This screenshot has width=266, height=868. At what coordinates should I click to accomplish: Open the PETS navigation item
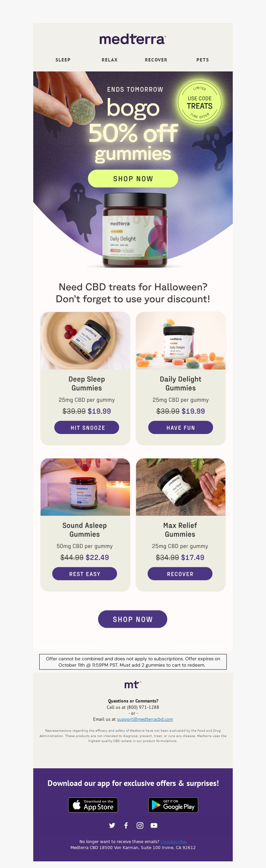click(202, 59)
